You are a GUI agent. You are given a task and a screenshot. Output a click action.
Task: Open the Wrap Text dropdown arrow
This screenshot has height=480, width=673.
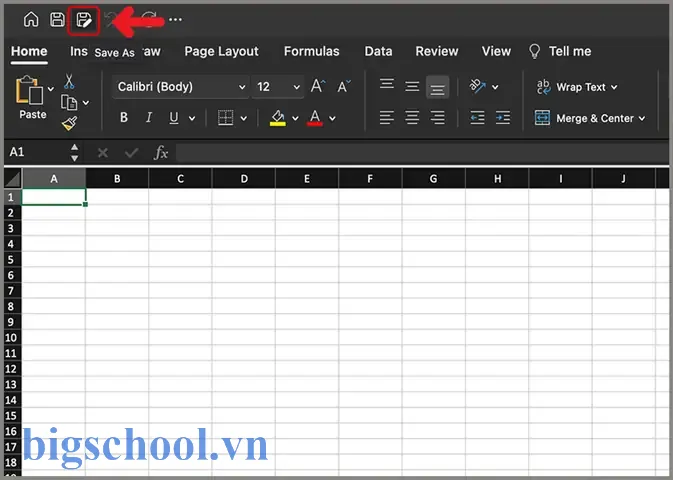[614, 87]
